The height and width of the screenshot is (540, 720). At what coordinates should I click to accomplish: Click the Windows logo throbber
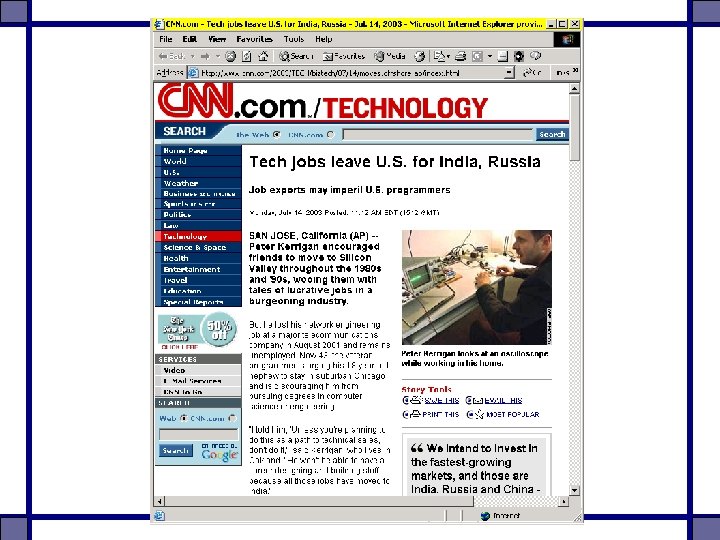(567, 39)
